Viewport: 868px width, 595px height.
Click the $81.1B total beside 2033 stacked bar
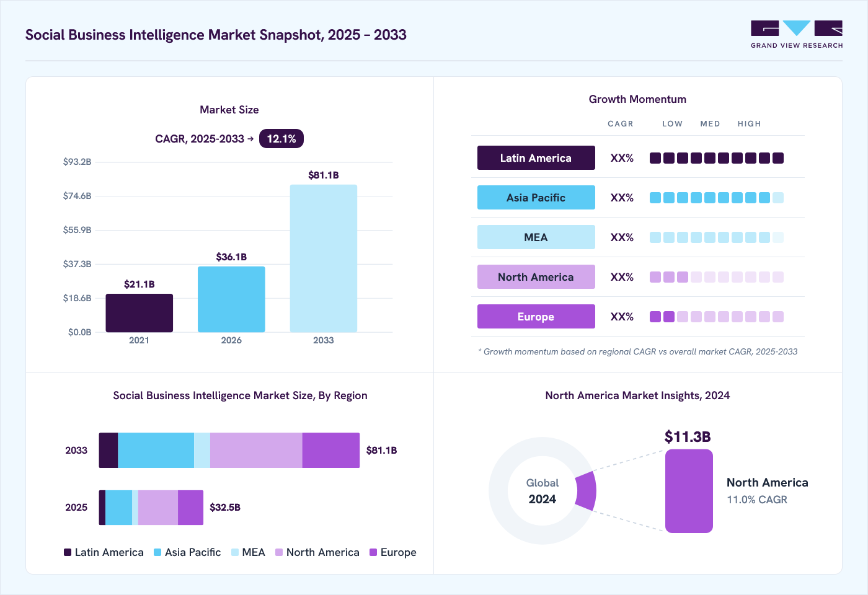click(381, 451)
